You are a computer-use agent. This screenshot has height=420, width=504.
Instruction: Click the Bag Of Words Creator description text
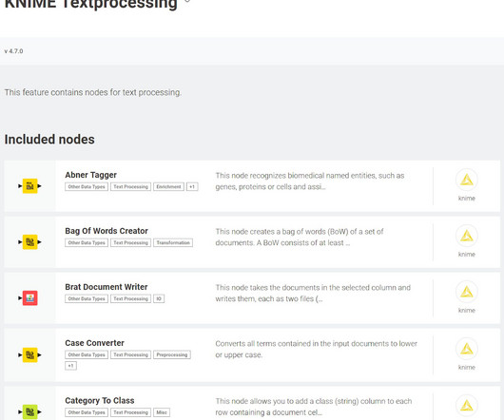(x=300, y=237)
